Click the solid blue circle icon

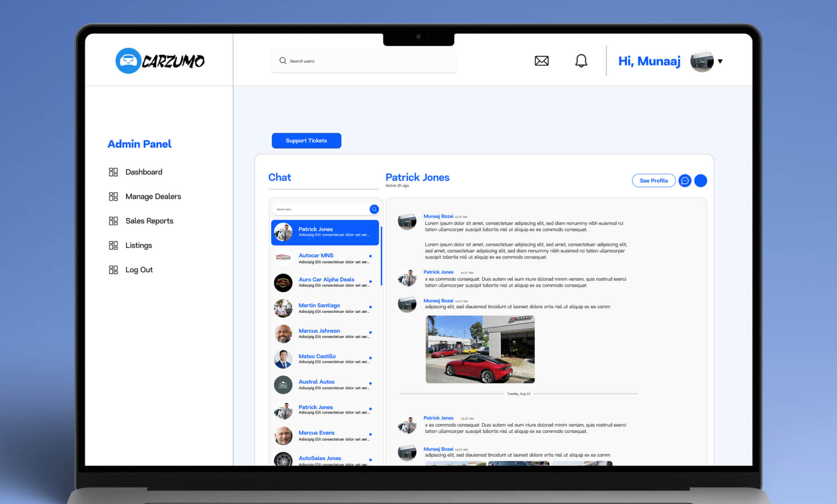(x=701, y=180)
